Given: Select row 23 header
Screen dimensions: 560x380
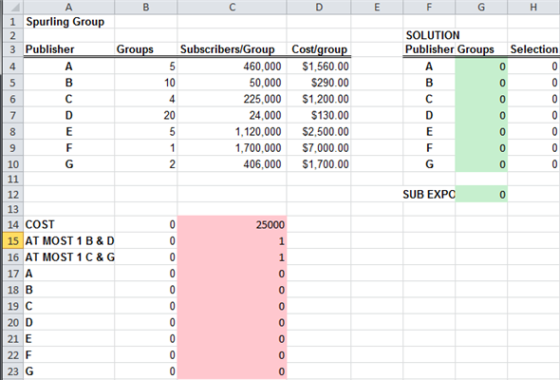Looking at the screenshot, I should tap(13, 371).
